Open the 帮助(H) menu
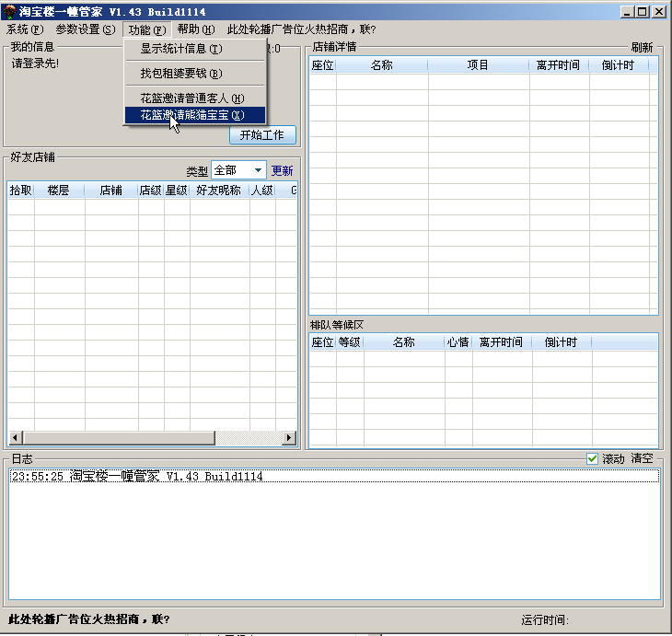This screenshot has width=672, height=636. 196,29
